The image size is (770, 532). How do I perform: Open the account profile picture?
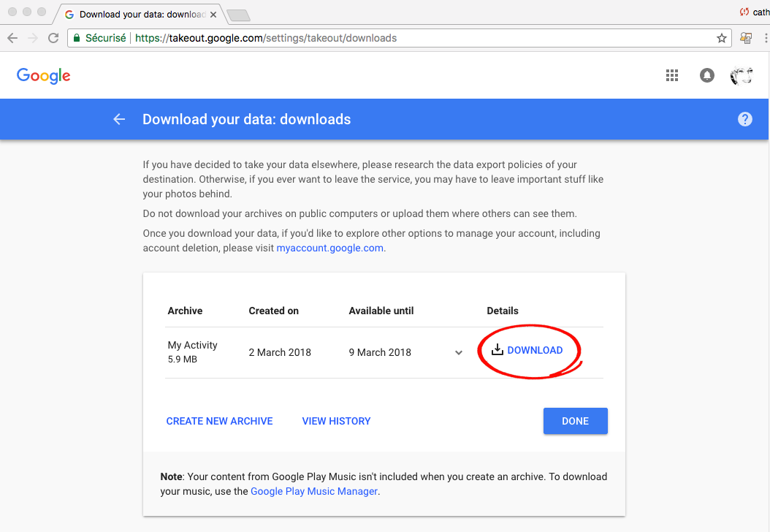741,75
